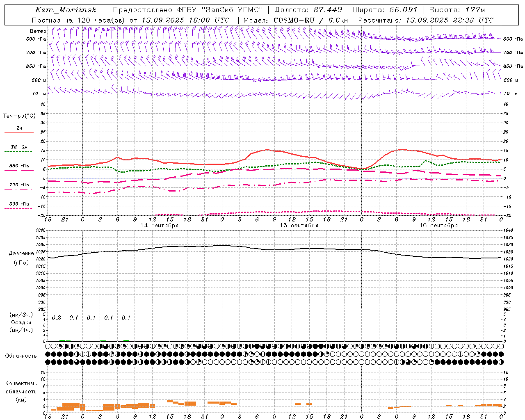
Task: Click the (гПа) unit label under Давление
Action: click(21, 262)
